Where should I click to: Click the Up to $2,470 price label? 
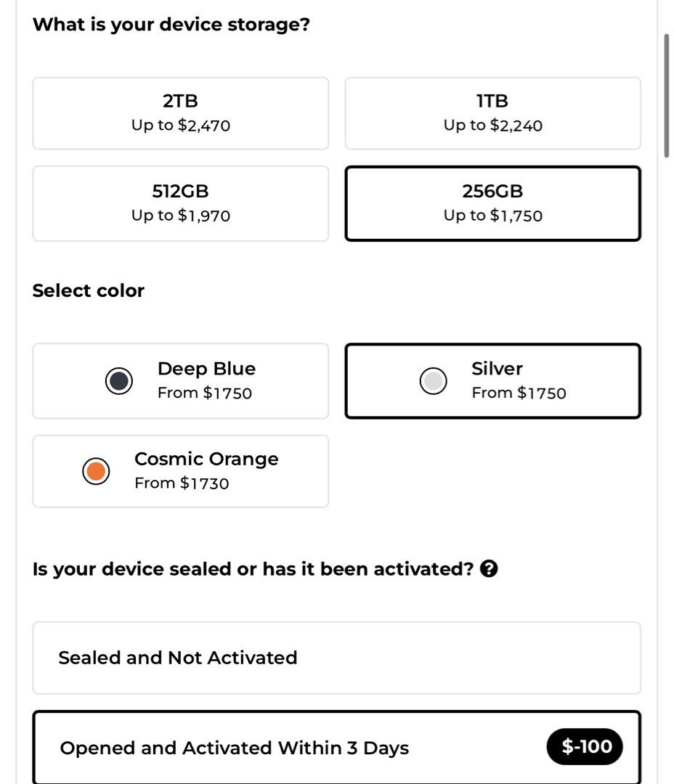tap(180, 125)
